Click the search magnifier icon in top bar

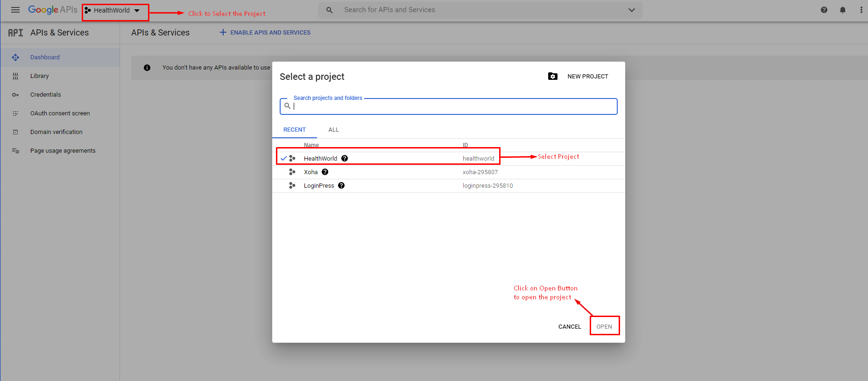330,10
